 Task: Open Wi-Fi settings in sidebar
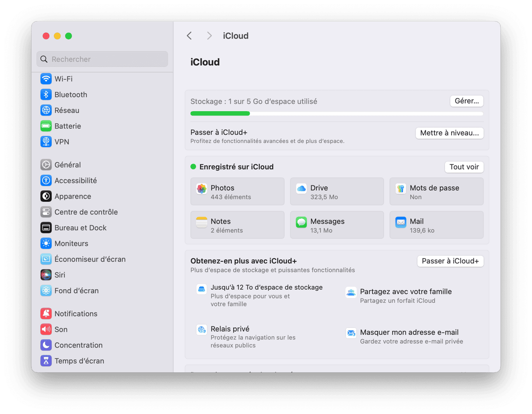pos(63,79)
